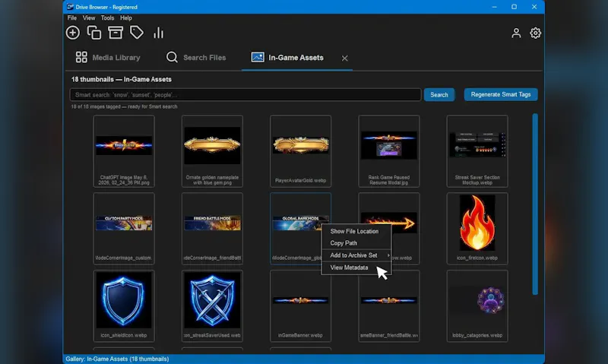Image resolution: width=608 pixels, height=364 pixels.
Task: Select the ChatGPT Image May 6 thumbnail
Action: (x=124, y=151)
